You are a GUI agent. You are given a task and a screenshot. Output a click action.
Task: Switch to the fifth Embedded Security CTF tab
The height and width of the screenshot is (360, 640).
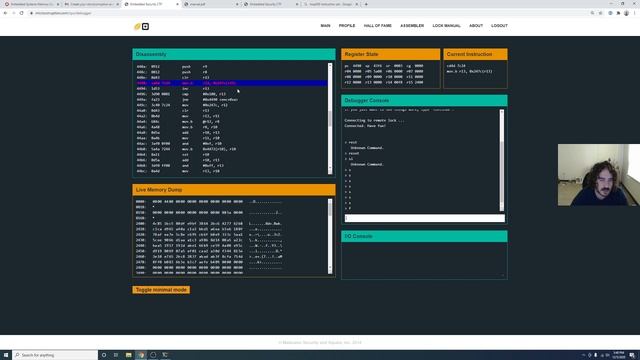click(x=270, y=4)
